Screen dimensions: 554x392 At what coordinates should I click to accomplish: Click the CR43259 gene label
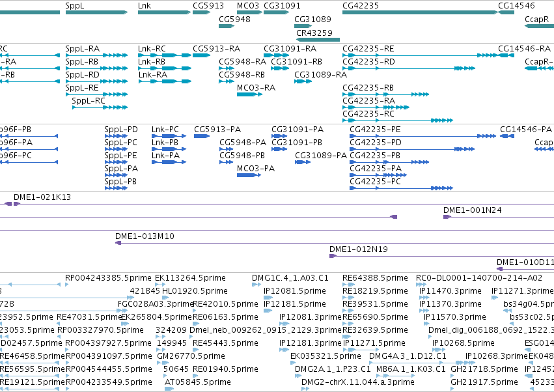pos(314,33)
